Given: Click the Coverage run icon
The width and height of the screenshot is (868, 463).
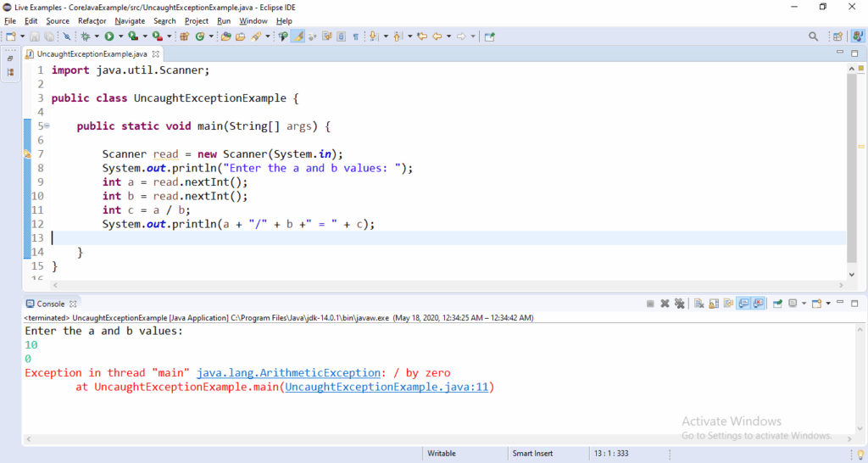Looking at the screenshot, I should pos(133,36).
